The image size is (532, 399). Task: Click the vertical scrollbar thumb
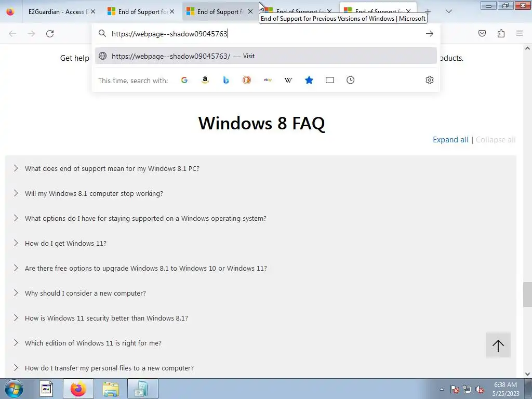[527, 294]
